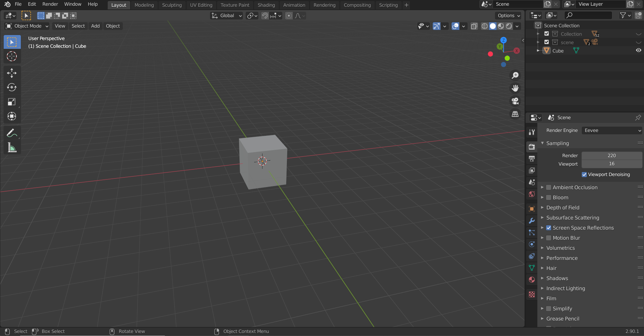Switch to the Modeling workspace tab

[144, 5]
